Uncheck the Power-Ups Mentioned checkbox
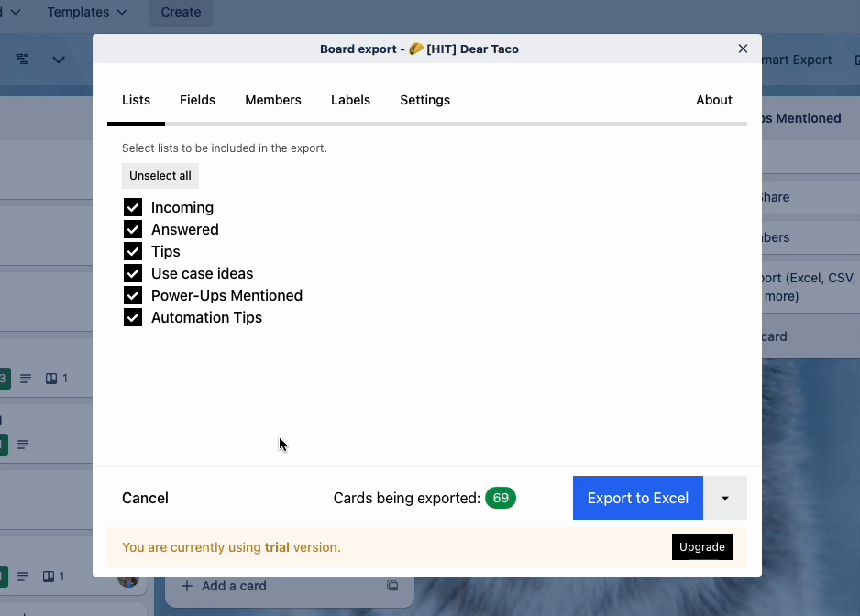The image size is (860, 616). point(133,295)
